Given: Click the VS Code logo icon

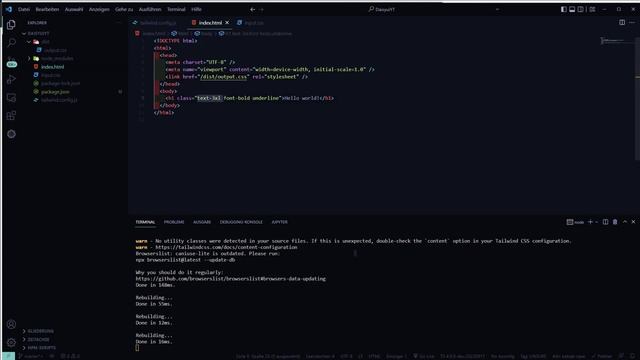Looking at the screenshot, I should [9, 9].
